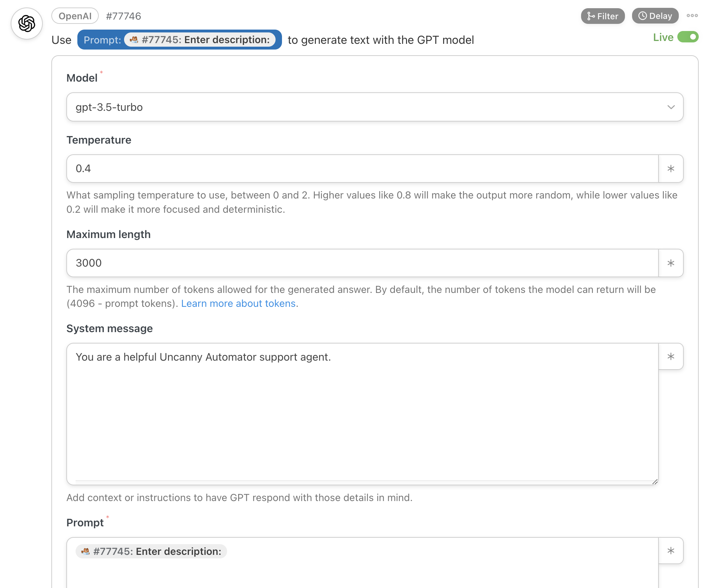Click the Model field label
This screenshot has width=708, height=588.
(x=82, y=78)
